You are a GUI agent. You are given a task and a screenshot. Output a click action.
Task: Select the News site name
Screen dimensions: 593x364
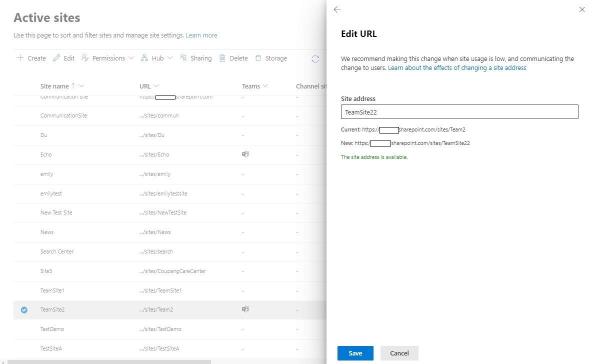(x=47, y=232)
